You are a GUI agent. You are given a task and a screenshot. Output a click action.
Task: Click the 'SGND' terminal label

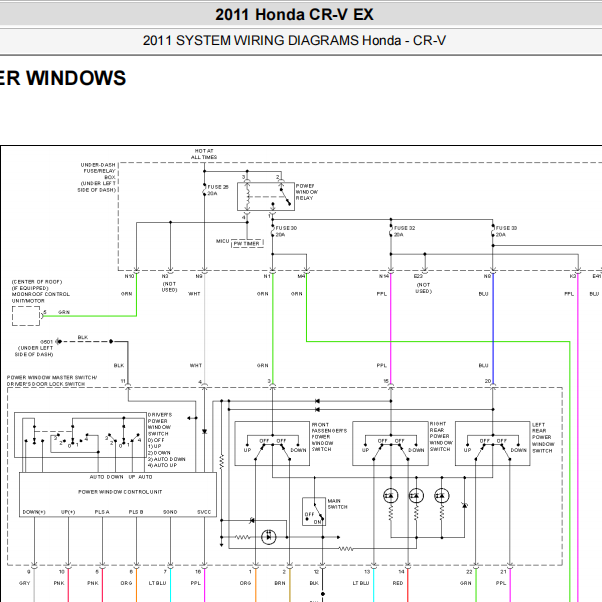point(170,512)
